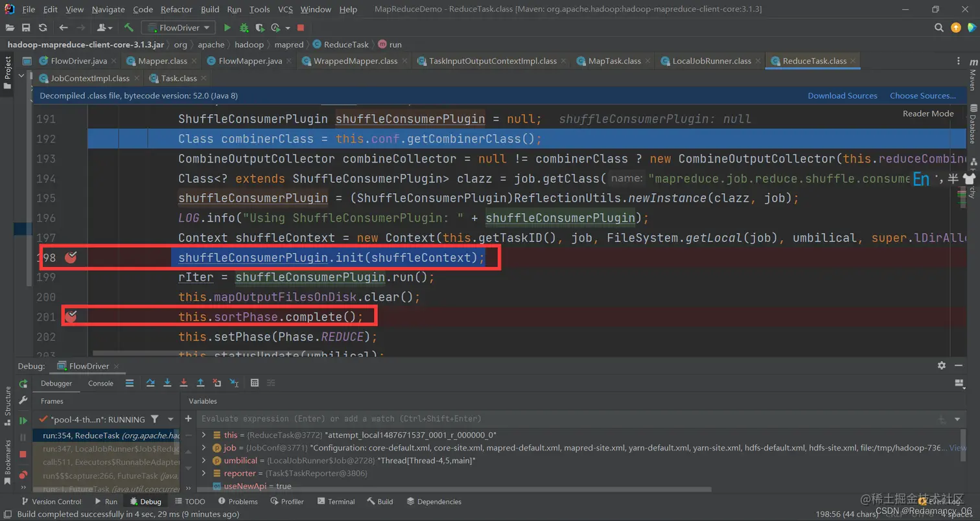
Task: Show execution point icon
Action: (130, 383)
